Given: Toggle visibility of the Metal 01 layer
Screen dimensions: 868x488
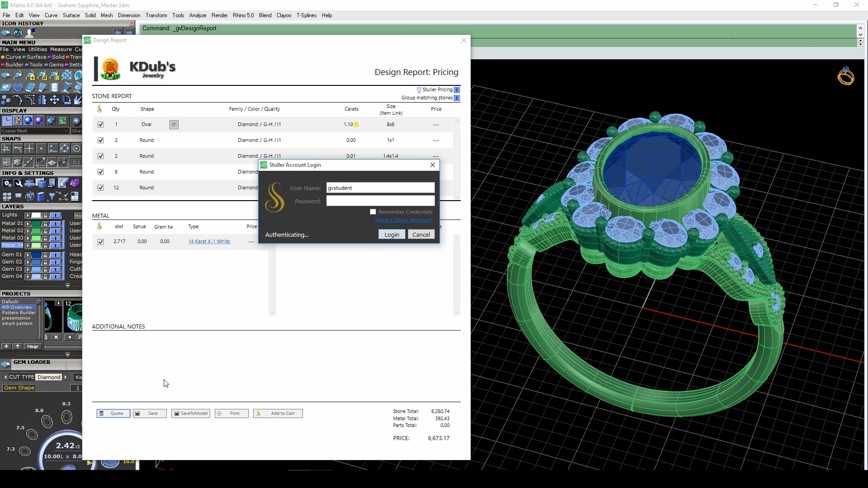Looking at the screenshot, I should pyautogui.click(x=56, y=224).
